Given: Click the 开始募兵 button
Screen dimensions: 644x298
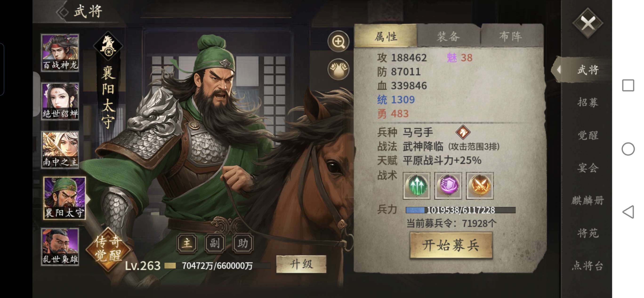Looking at the screenshot, I should point(451,245).
